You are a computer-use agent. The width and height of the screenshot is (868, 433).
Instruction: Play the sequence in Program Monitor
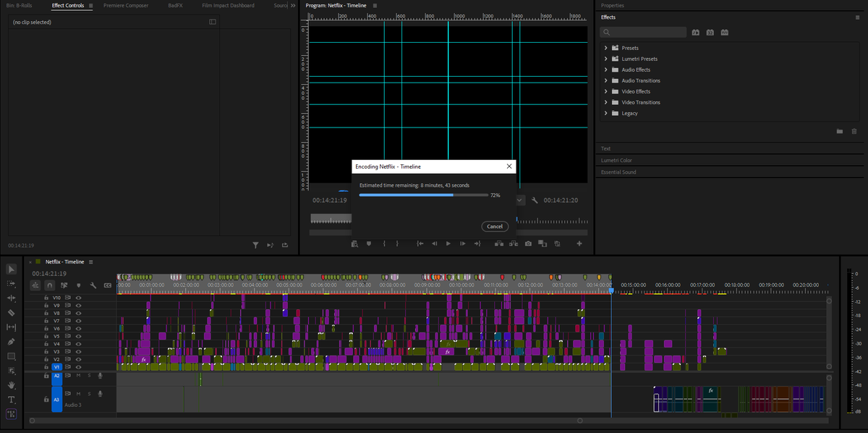point(448,244)
